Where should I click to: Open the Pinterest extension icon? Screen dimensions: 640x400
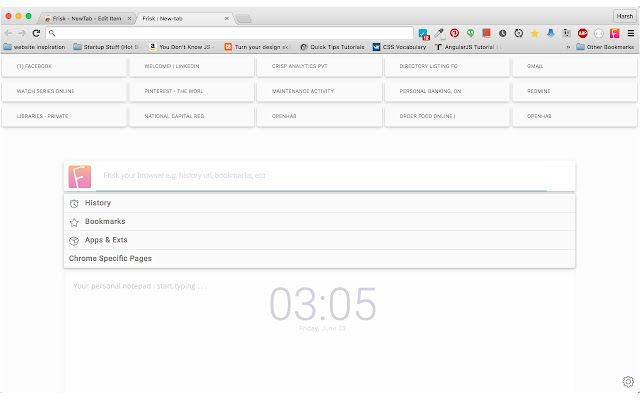tap(454, 33)
